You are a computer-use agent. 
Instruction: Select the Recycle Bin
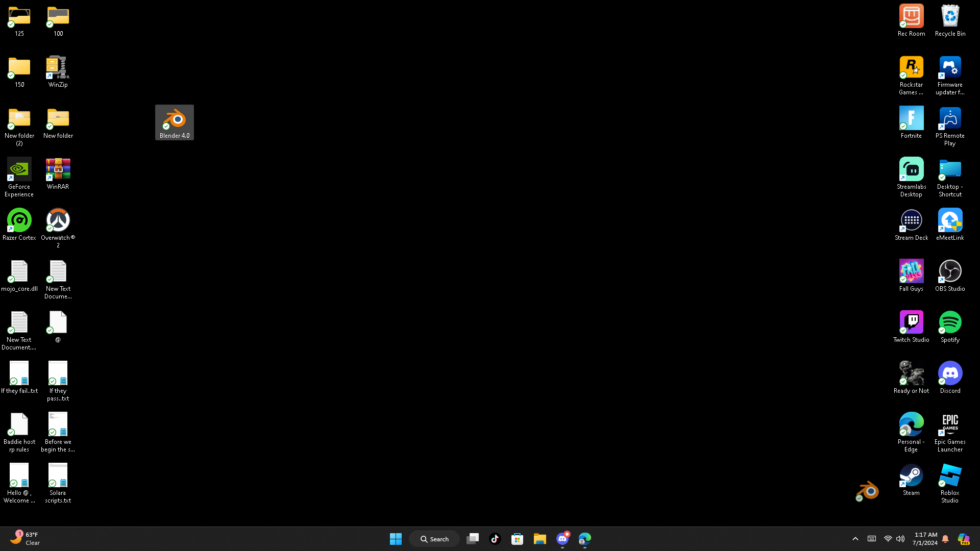click(x=950, y=20)
